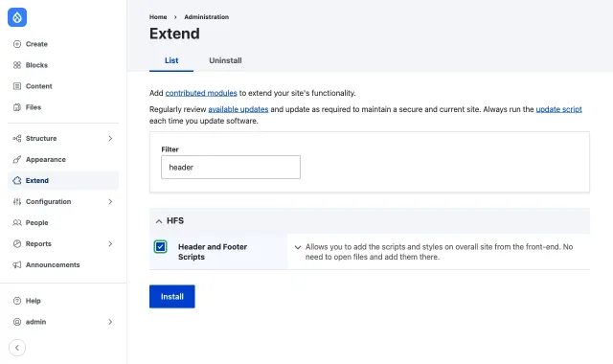613x364 pixels.
Task: Go to Administration breadcrumb link
Action: pyautogui.click(x=207, y=17)
